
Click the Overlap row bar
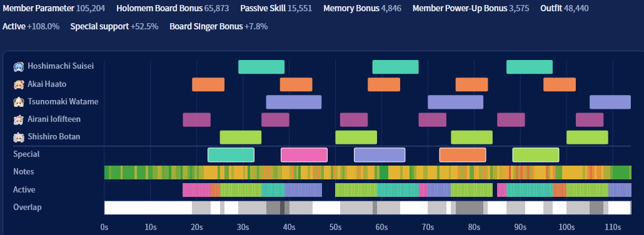[x=368, y=207]
